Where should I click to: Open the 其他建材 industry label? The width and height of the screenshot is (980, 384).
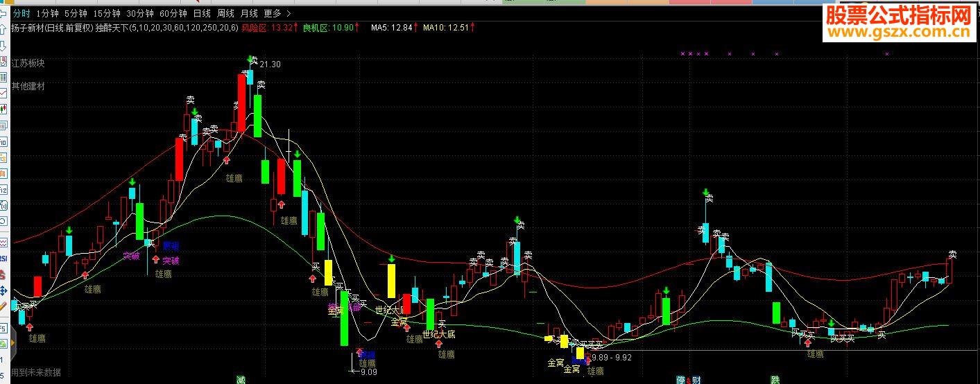[28, 87]
